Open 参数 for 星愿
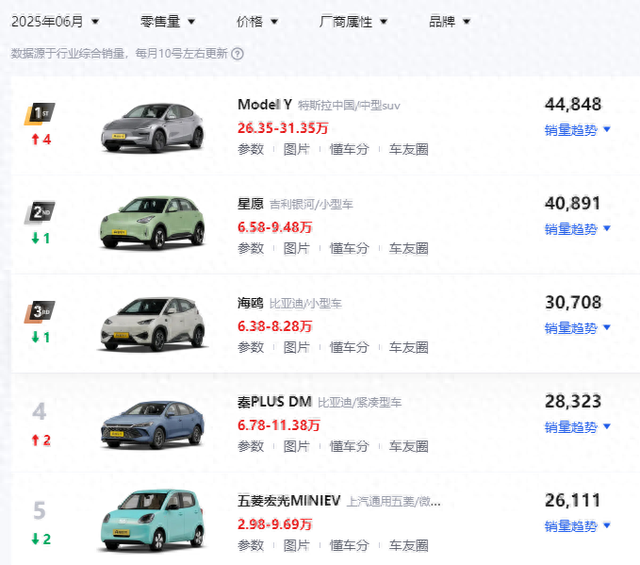 251,248
